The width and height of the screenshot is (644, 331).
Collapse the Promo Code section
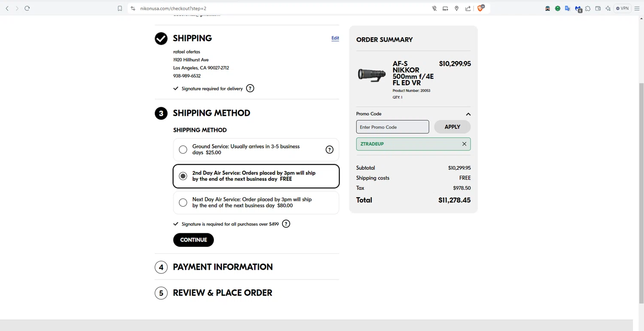(x=468, y=114)
